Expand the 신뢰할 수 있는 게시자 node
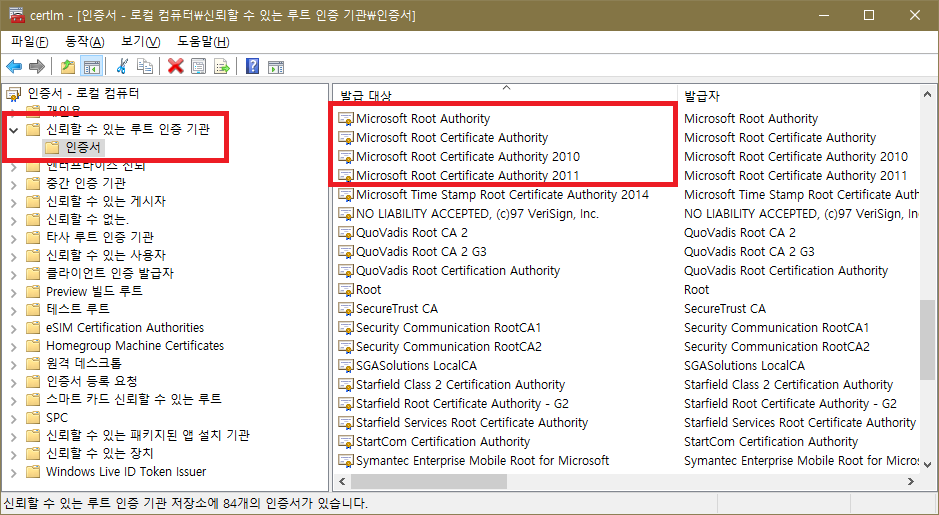 click(13, 202)
